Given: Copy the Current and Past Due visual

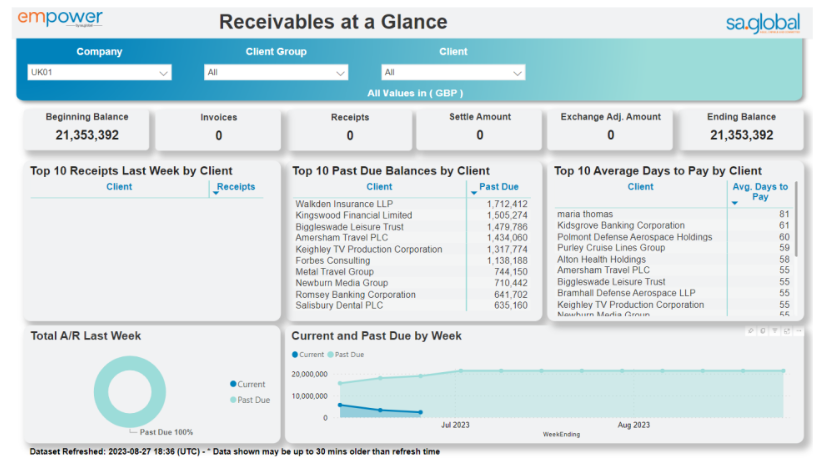Looking at the screenshot, I should tap(762, 331).
